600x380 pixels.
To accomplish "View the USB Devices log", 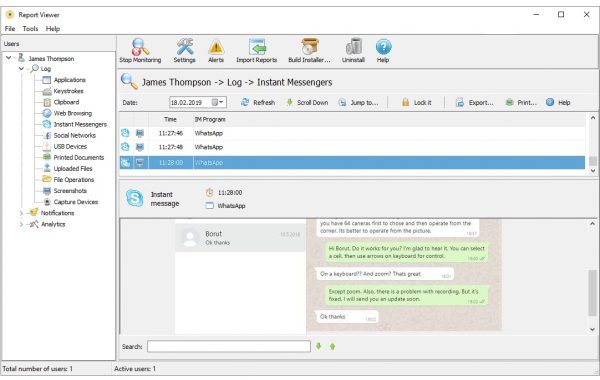I will pyautogui.click(x=70, y=147).
